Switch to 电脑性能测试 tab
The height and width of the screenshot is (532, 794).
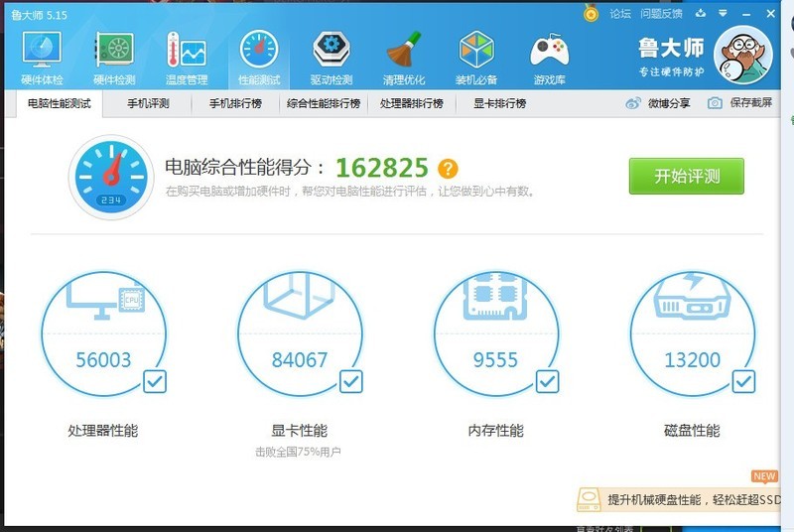coord(60,104)
